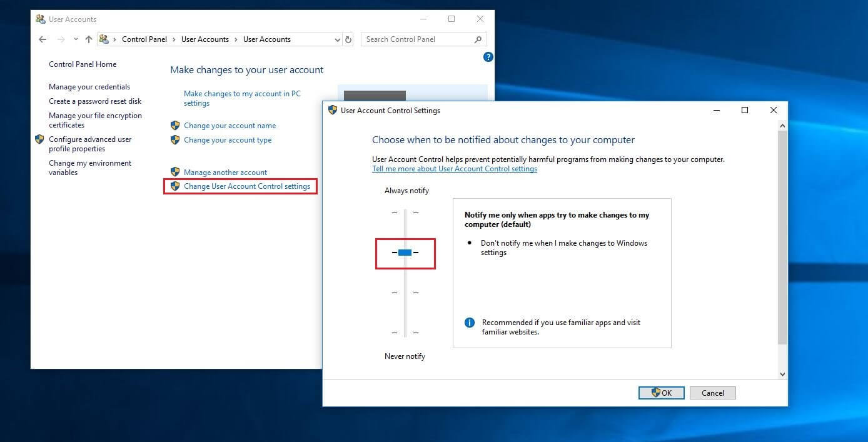
Task: Click the search magnifier icon
Action: [478, 39]
